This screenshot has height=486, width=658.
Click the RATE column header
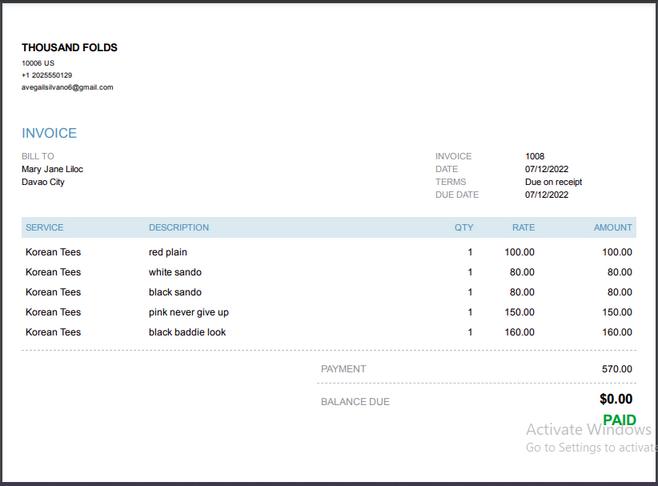(x=523, y=228)
